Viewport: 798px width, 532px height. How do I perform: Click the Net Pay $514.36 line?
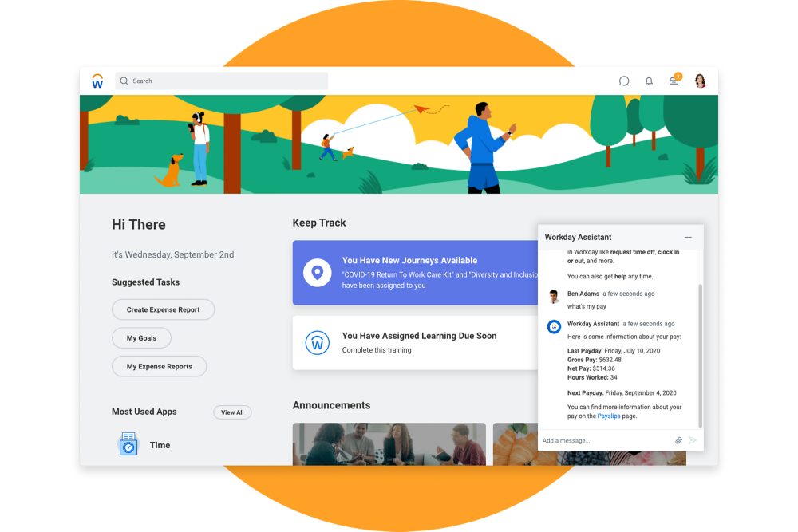tap(591, 368)
